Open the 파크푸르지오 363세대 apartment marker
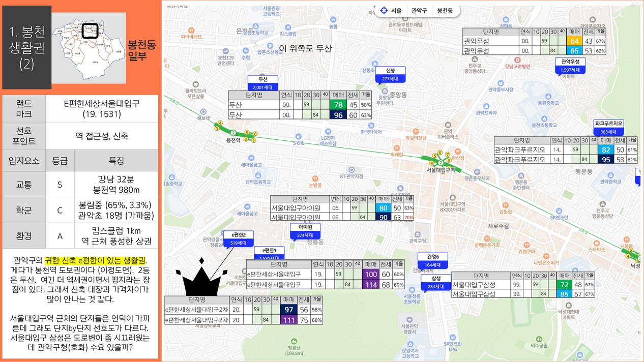The image size is (644, 362). (609, 127)
